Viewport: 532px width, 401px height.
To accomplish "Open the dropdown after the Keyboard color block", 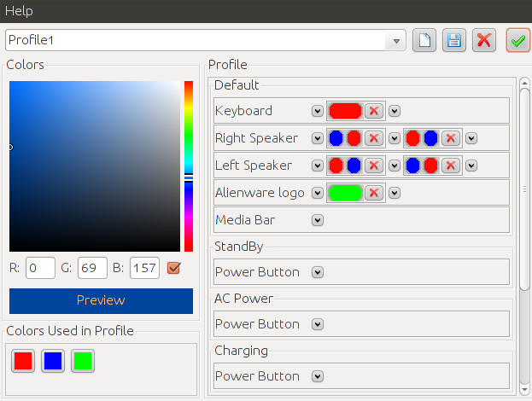I will 395,111.
